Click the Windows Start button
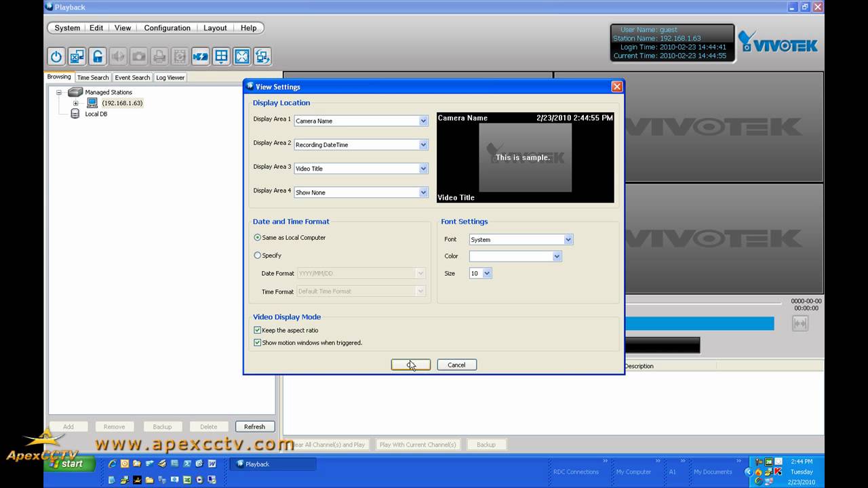This screenshot has height=488, width=868. tap(70, 464)
